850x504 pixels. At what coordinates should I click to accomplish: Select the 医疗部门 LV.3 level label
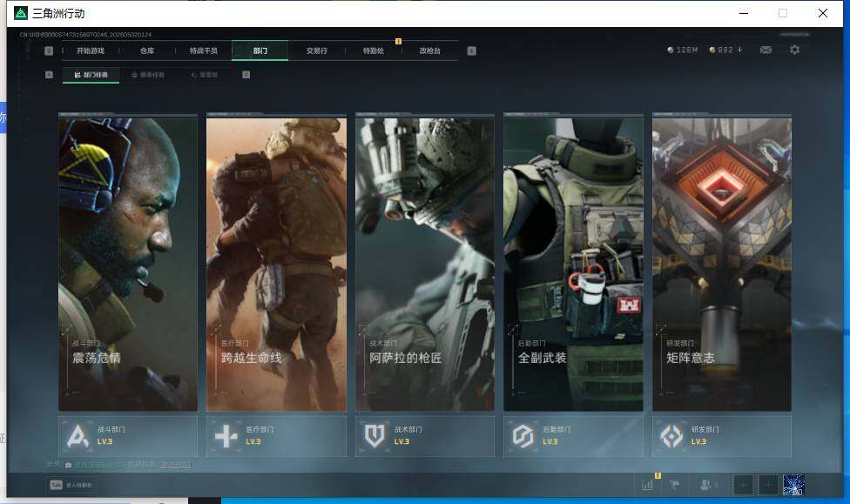pos(253,441)
